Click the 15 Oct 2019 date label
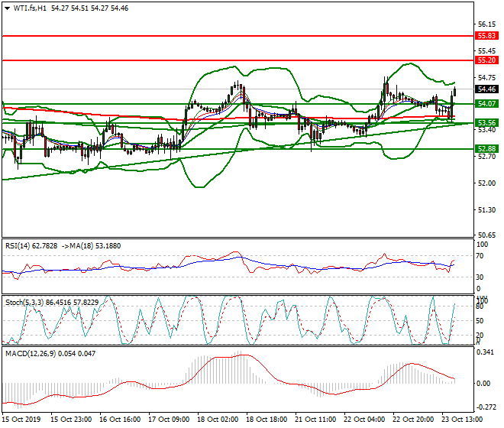The width and height of the screenshot is (504, 428). tap(21, 420)
